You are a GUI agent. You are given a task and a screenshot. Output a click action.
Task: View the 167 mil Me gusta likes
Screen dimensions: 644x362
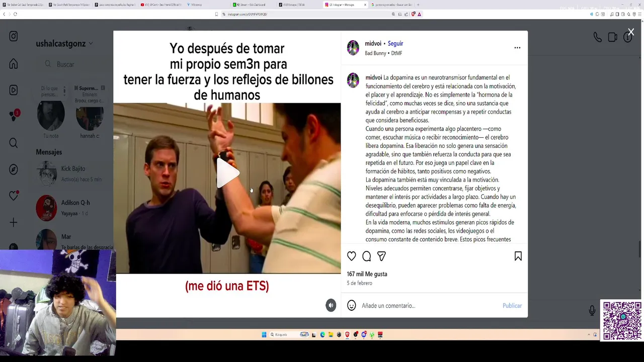[367, 274]
